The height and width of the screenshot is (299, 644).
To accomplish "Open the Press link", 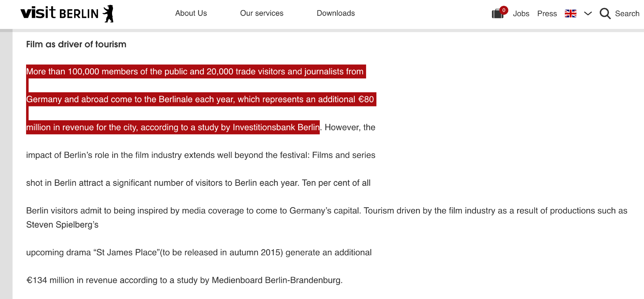I will (x=547, y=14).
